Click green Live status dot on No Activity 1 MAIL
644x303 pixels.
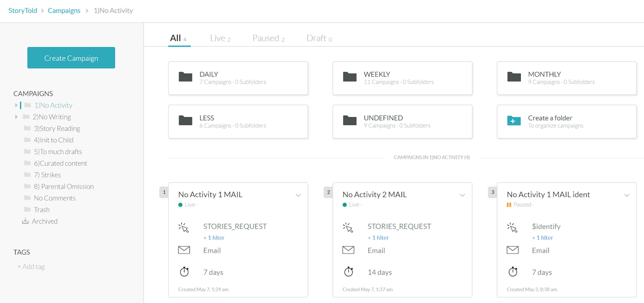180,205
